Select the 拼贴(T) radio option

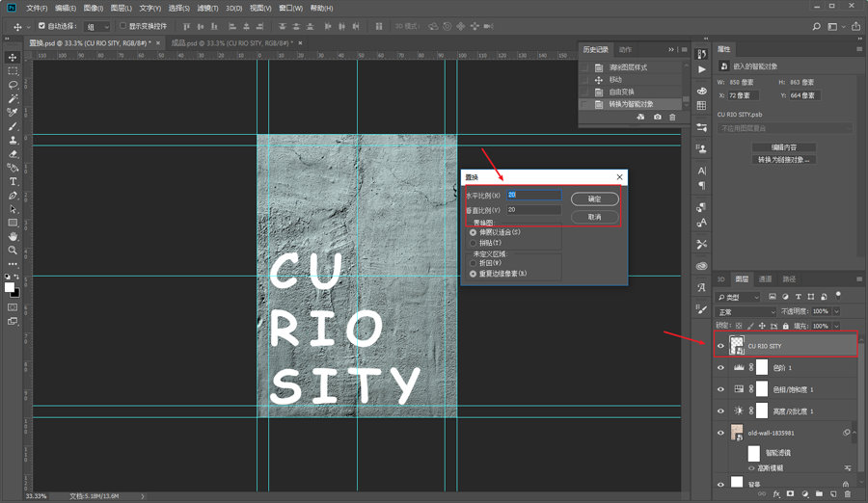point(473,243)
